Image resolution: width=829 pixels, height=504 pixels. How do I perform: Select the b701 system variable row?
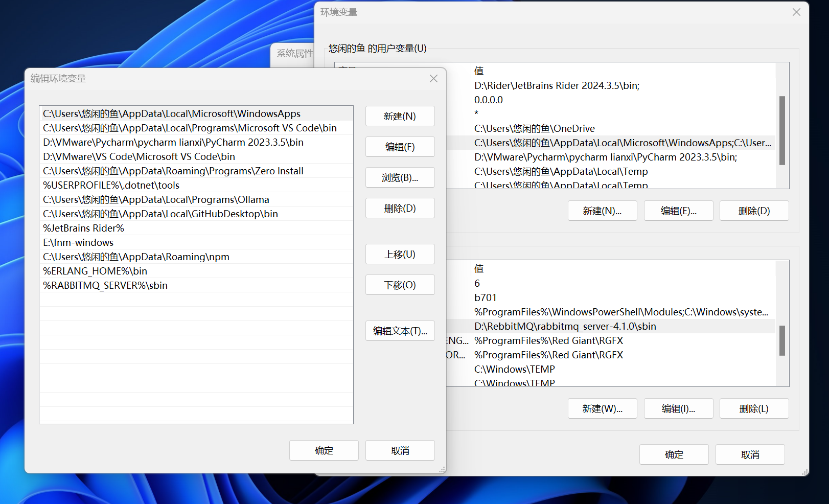point(611,297)
